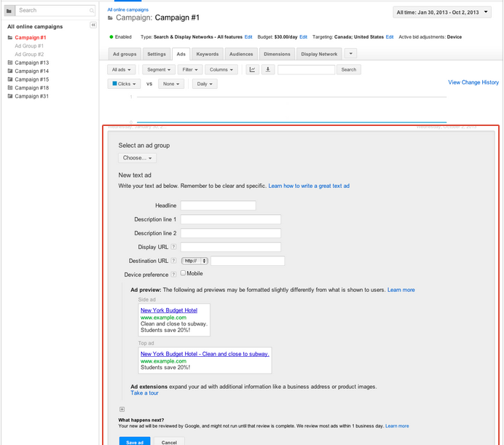Screen dimensions: 504x445
Task: Open the http:// protocol selector
Action: (x=195, y=261)
